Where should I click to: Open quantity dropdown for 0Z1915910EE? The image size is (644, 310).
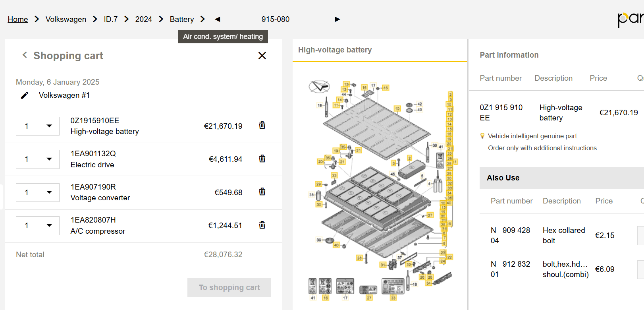(x=38, y=126)
